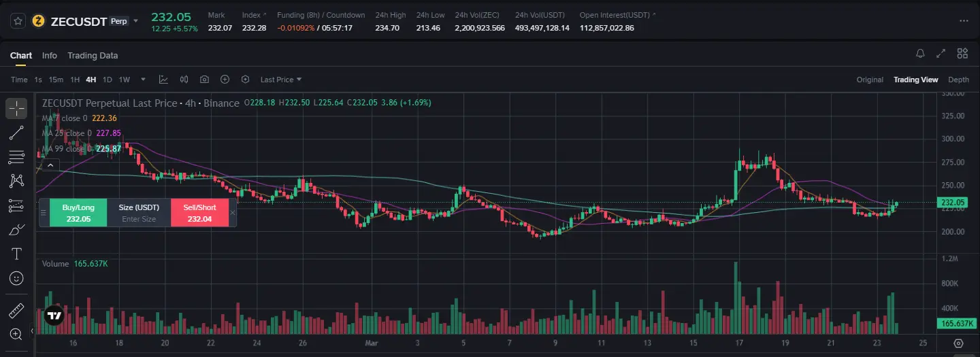Select the zoom in tool

click(x=16, y=334)
